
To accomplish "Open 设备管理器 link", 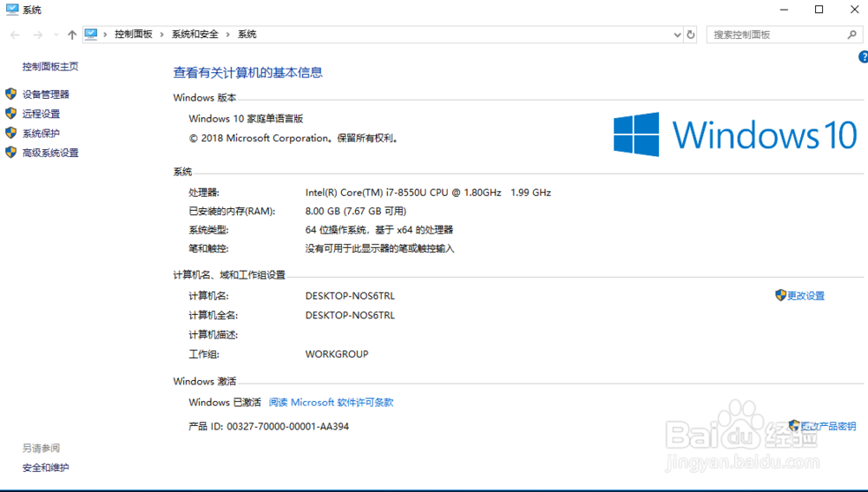I will pos(46,94).
